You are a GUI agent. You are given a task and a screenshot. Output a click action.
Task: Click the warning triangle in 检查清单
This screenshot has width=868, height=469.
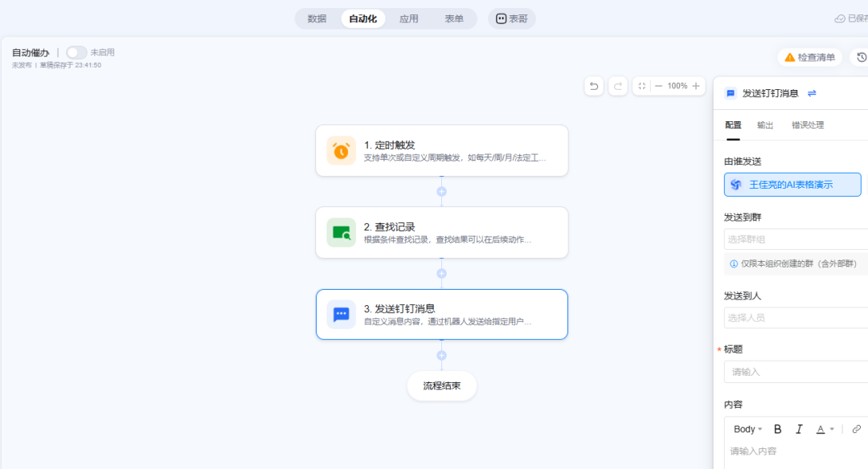790,57
